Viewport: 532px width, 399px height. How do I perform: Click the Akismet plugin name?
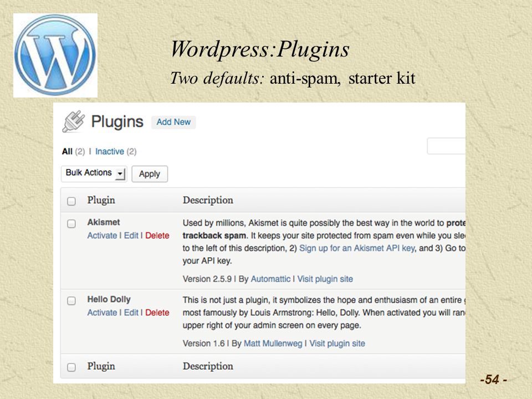tap(104, 222)
